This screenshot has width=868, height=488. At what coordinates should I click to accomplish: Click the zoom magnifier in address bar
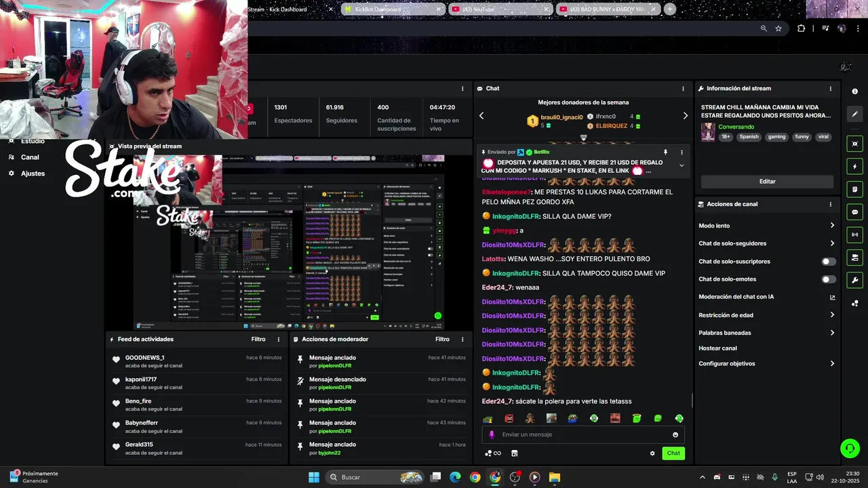[764, 28]
